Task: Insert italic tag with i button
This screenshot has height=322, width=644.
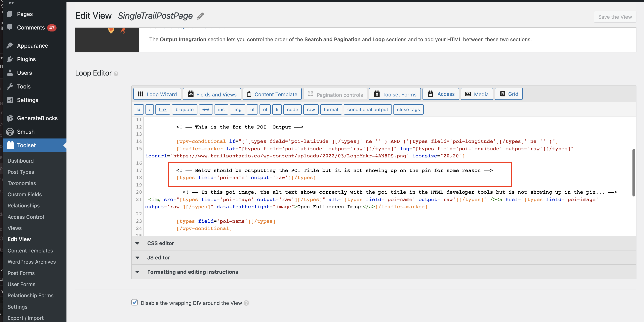Action: coord(149,109)
